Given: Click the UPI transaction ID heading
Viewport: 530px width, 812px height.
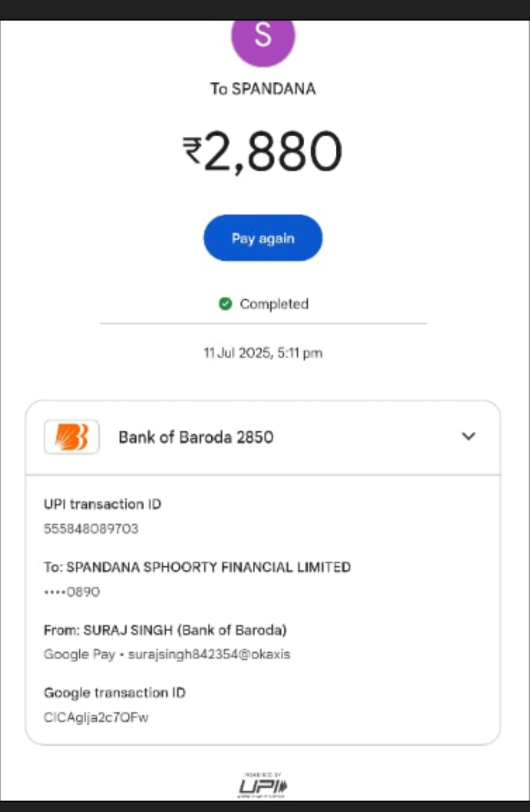Looking at the screenshot, I should 102,504.
